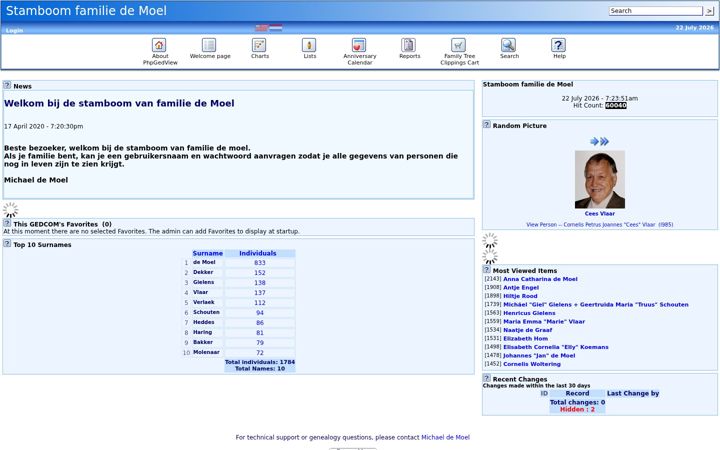
Task: Open the Molenaar surname link
Action: tap(206, 352)
